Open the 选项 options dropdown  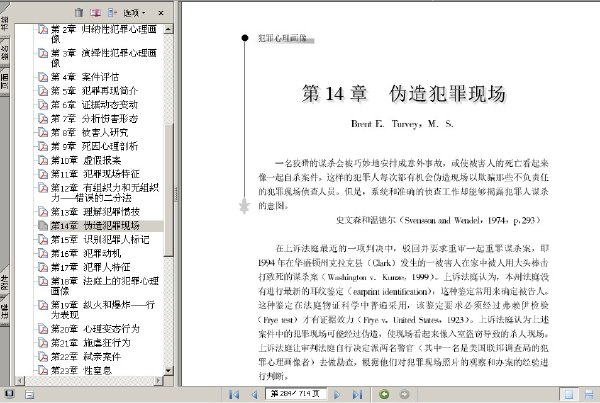tap(134, 13)
